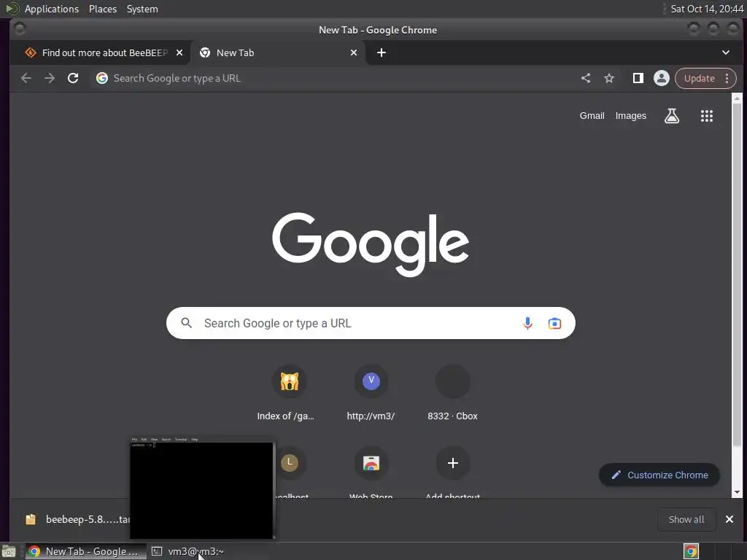Open the Google apps grid
Image resolution: width=747 pixels, height=560 pixels.
(x=706, y=116)
